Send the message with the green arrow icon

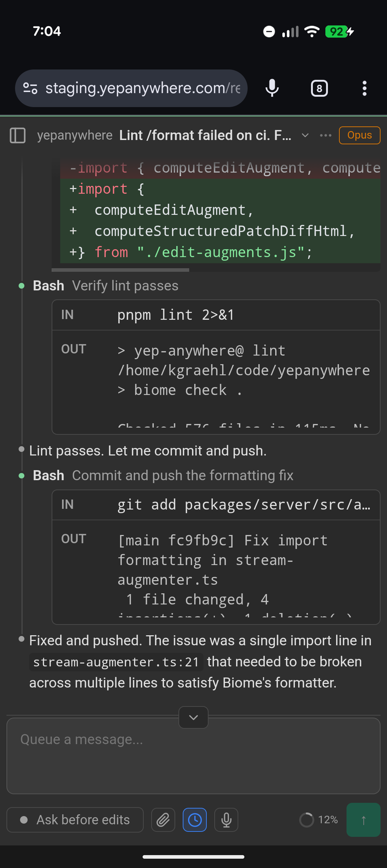click(363, 820)
